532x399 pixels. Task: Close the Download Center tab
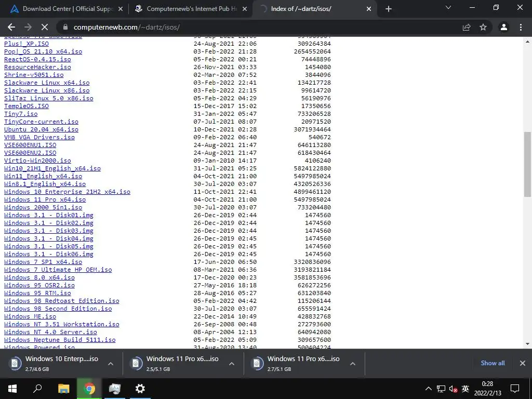pos(121,9)
